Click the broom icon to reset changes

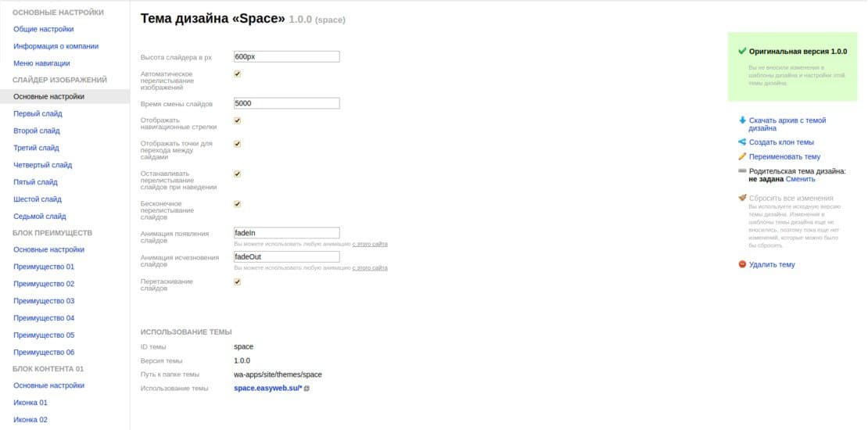(x=742, y=198)
